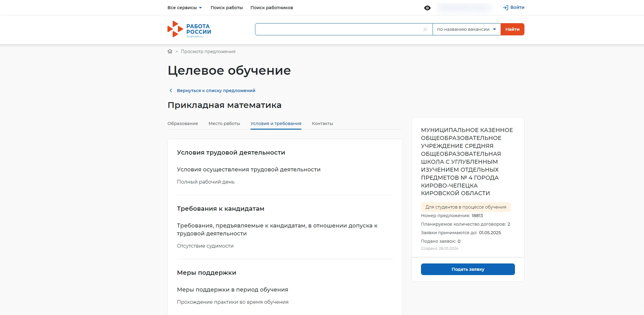Viewport: 644px width, 315px height.
Task: Click the home breadcrumb icon
Action: pyautogui.click(x=170, y=52)
